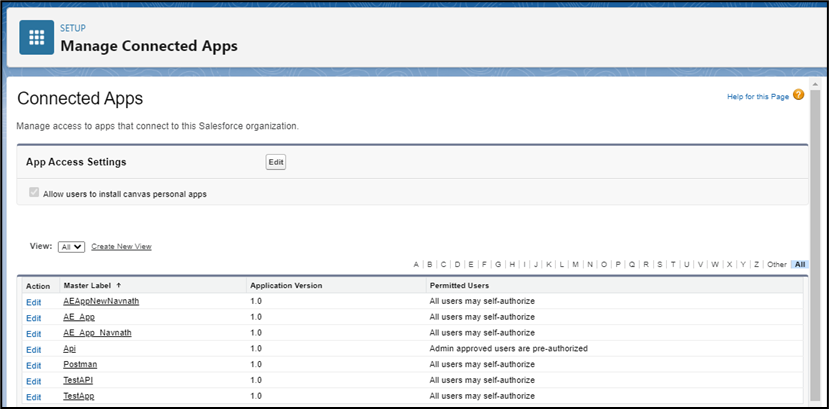Image resolution: width=829 pixels, height=409 pixels.
Task: Open the Postman connected app
Action: [80, 365]
